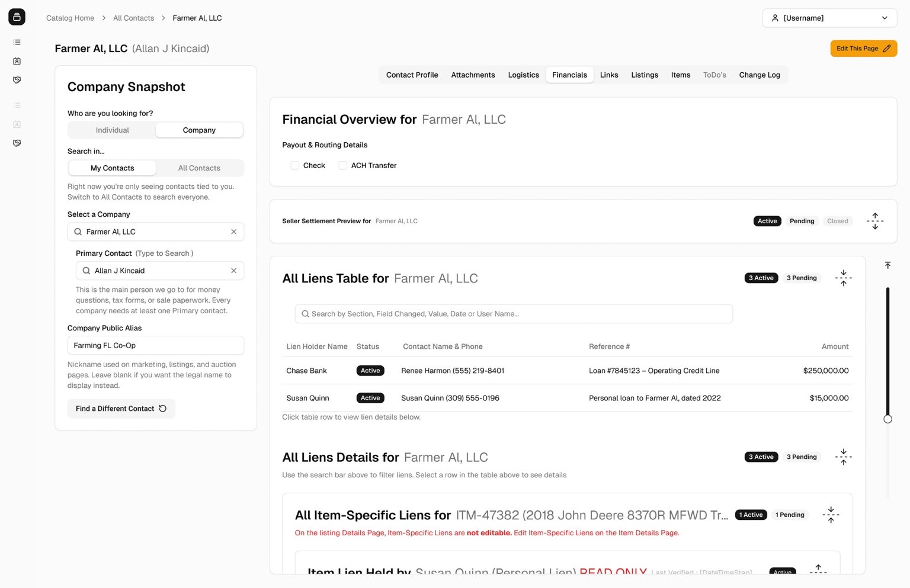This screenshot has height=588, width=910.
Task: Clear the Farmer Al, LLC company selection
Action: (233, 232)
